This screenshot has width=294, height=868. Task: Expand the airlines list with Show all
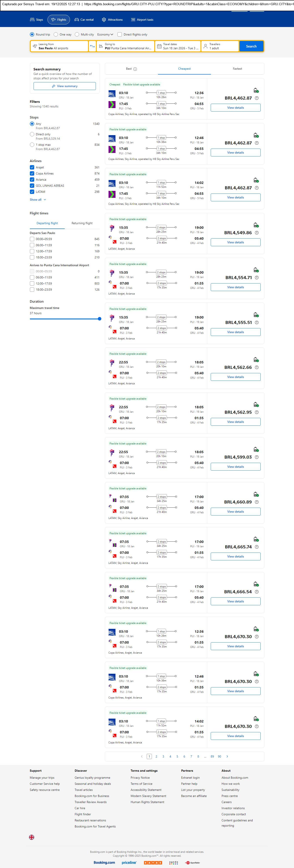[38, 200]
